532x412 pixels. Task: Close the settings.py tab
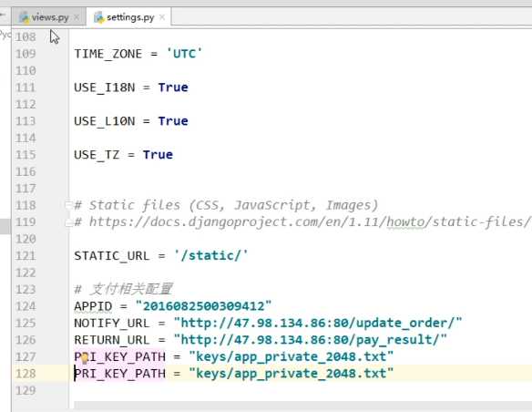pos(162,17)
